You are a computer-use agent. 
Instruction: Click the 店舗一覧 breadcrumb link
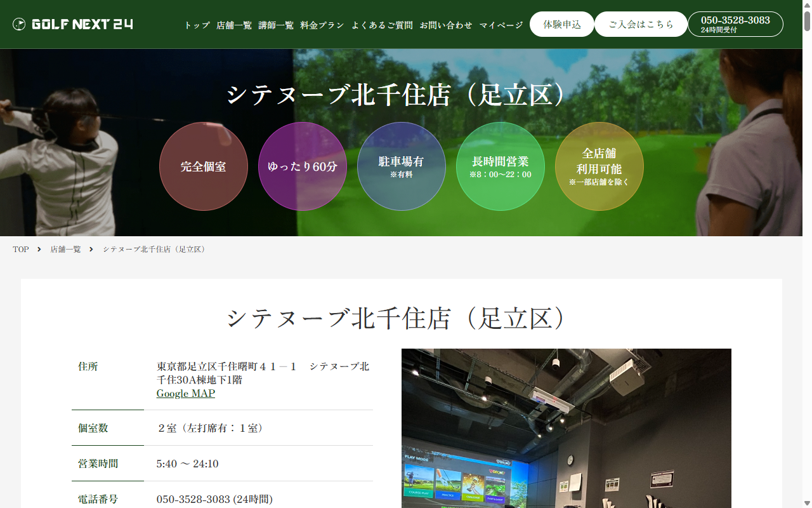(x=66, y=250)
